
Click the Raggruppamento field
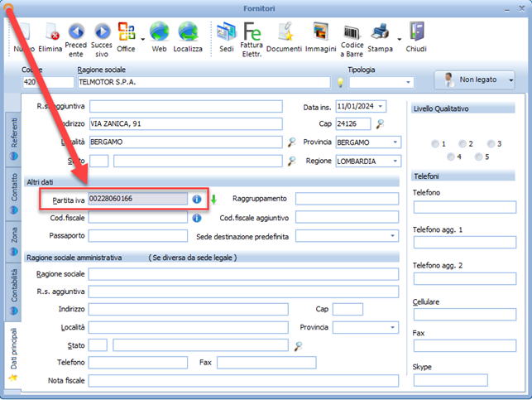tap(347, 199)
